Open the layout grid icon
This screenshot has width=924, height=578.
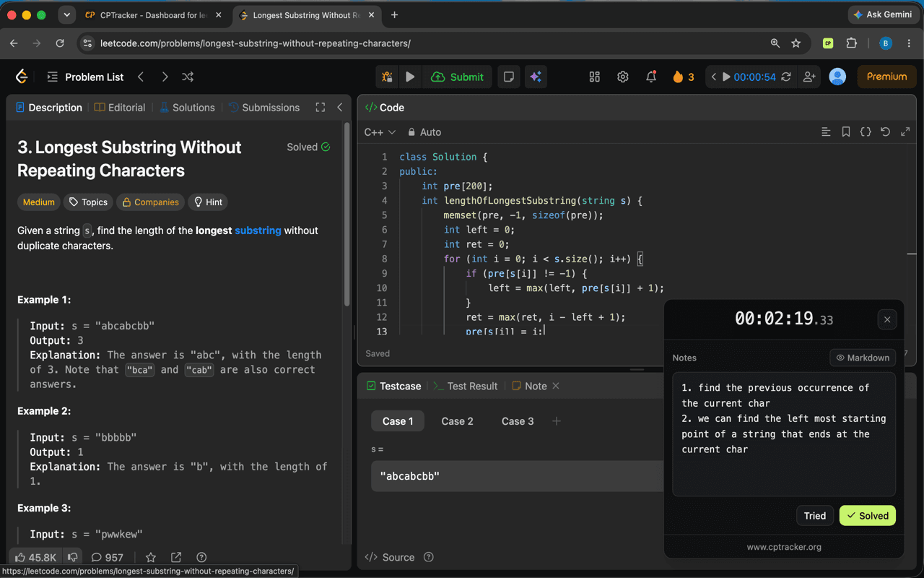(x=595, y=77)
